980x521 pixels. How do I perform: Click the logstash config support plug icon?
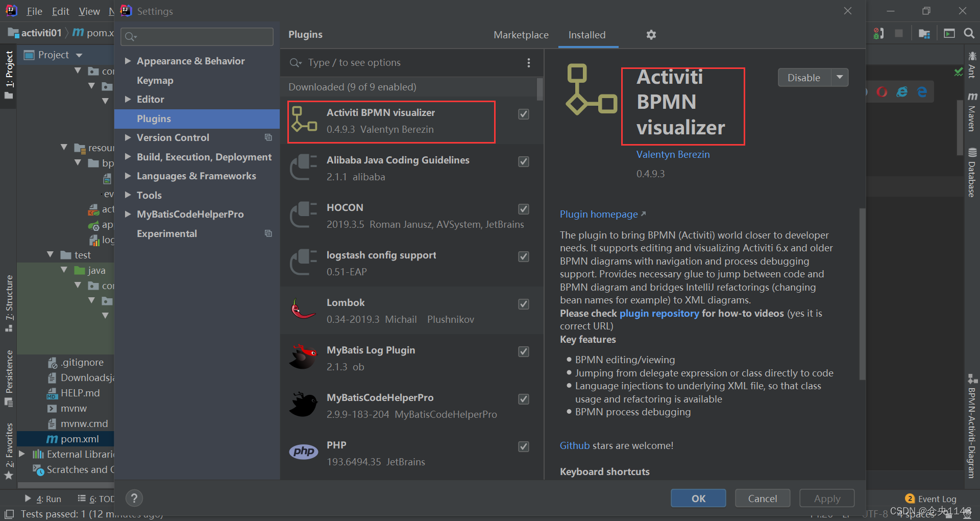tap(303, 262)
